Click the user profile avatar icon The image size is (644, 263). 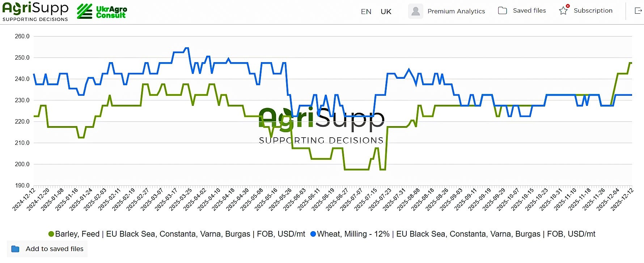pyautogui.click(x=416, y=11)
